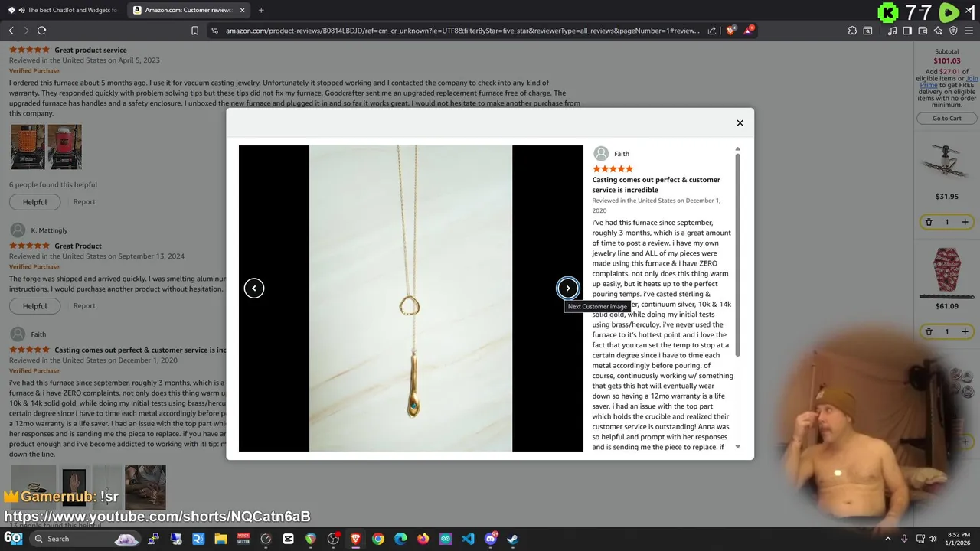Show hidden system tray icons
This screenshot has height=551, width=980.
pos(888,539)
